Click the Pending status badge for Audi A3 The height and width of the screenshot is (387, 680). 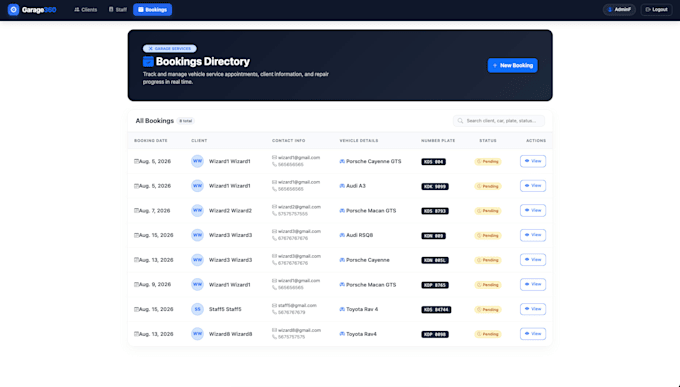pos(488,186)
